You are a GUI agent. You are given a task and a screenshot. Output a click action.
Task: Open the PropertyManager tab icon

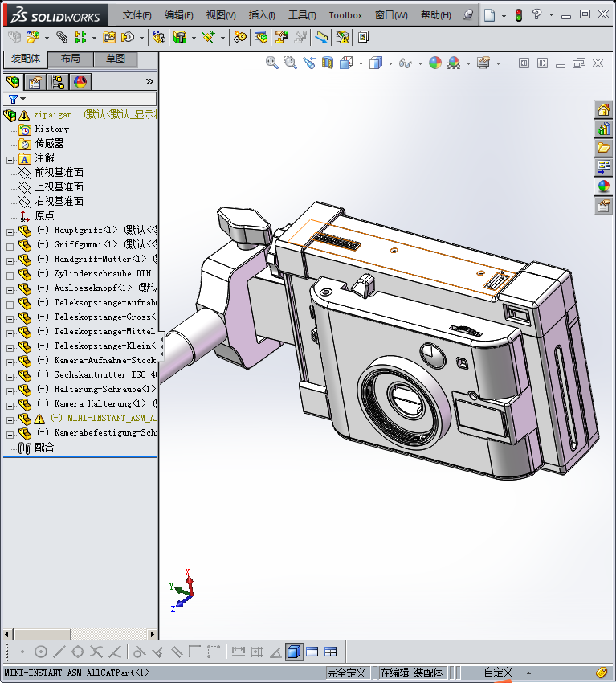(x=35, y=82)
